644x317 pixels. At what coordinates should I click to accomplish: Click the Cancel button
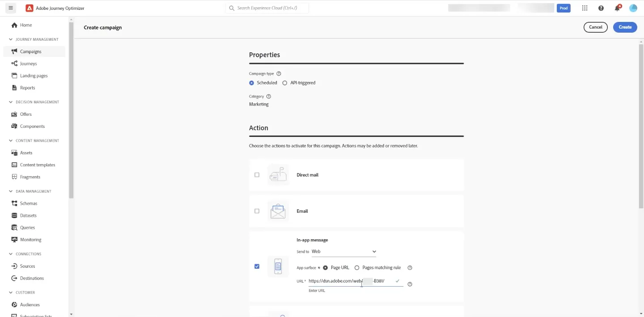coord(596,27)
